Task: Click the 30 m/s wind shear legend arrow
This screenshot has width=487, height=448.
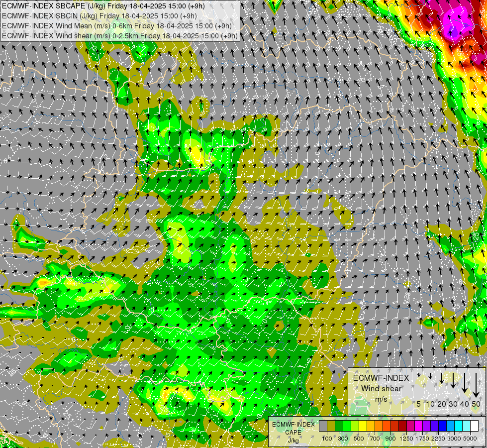Action: tap(453, 380)
